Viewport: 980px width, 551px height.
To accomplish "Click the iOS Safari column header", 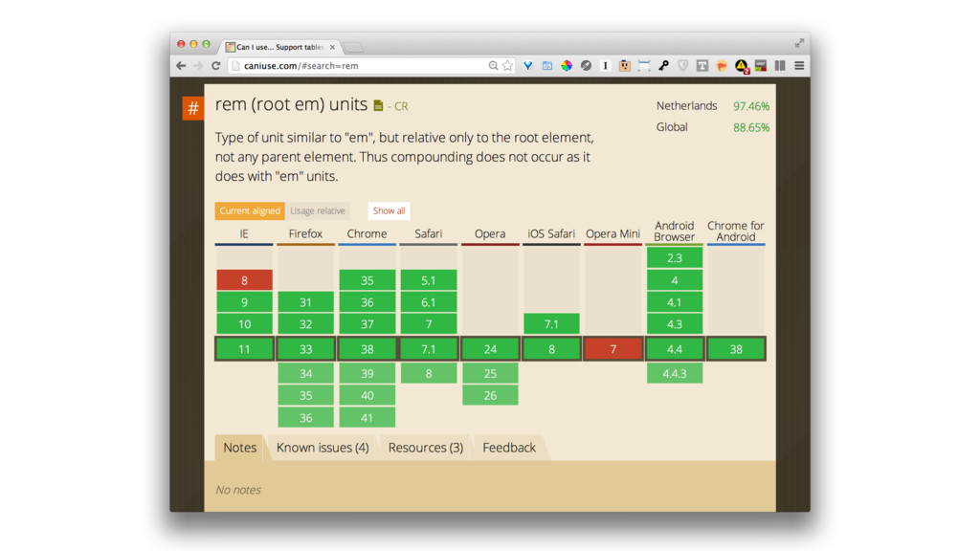I will [551, 233].
